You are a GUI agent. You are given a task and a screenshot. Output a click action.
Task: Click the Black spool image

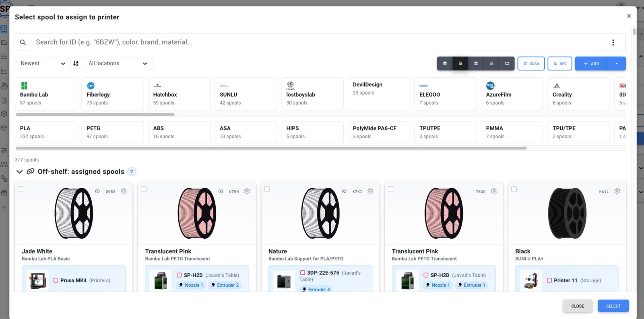pyautogui.click(x=568, y=213)
